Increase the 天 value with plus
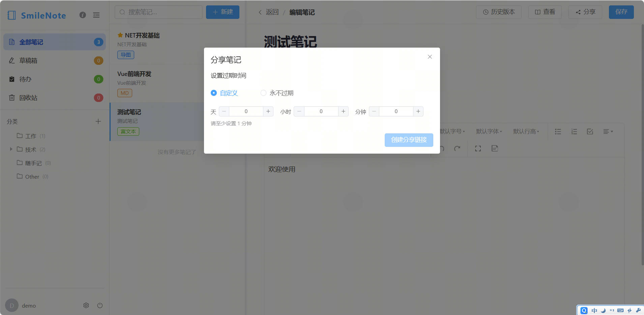Viewport: 644px width, 315px height. 268,111
